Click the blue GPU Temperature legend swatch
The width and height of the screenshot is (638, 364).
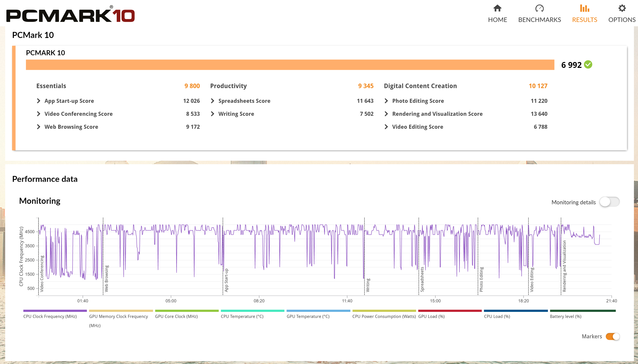[x=318, y=311]
